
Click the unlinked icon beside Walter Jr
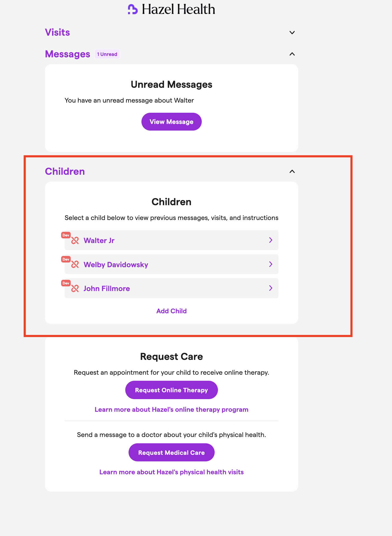[75, 241]
